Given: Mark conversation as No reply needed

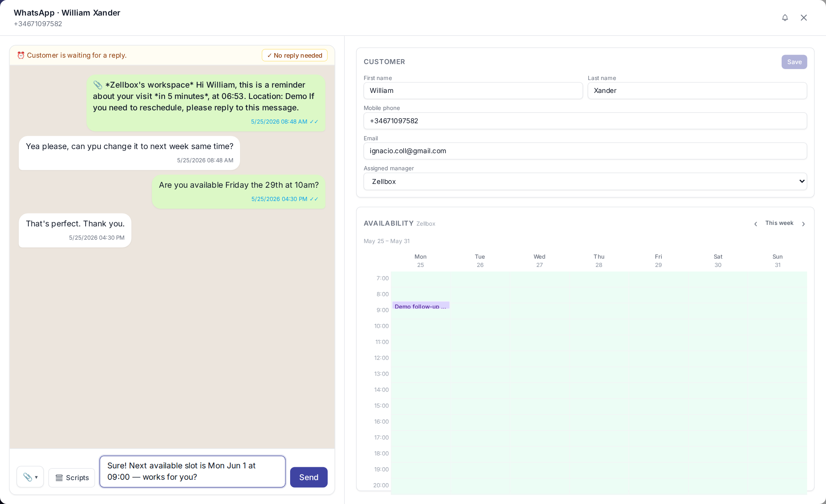Looking at the screenshot, I should 295,55.
